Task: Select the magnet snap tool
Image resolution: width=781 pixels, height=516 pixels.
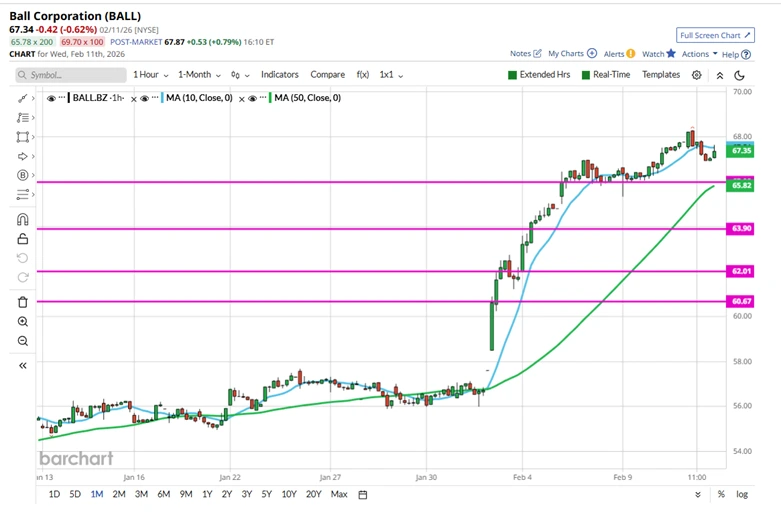Action: (x=23, y=220)
